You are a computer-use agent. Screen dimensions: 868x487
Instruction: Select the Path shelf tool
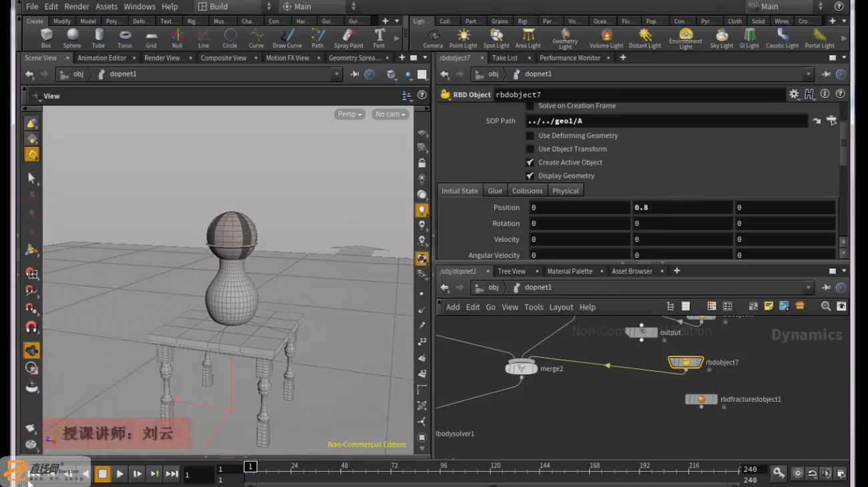coord(318,38)
